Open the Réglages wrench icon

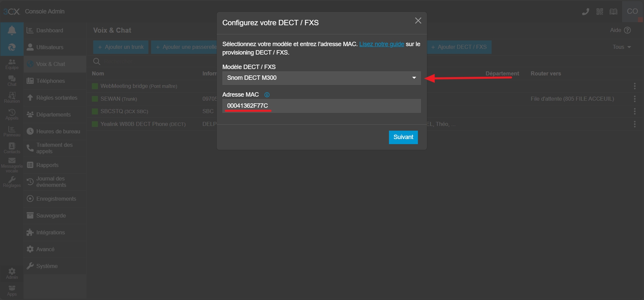[12, 182]
